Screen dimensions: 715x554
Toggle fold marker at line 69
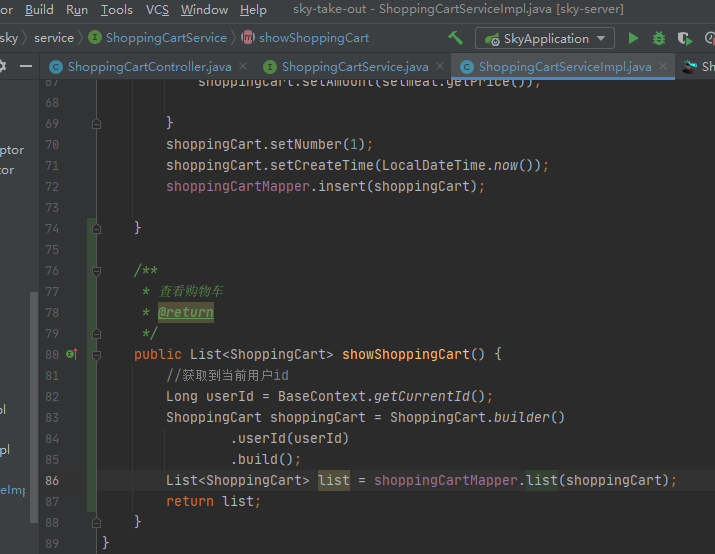tap(96, 124)
